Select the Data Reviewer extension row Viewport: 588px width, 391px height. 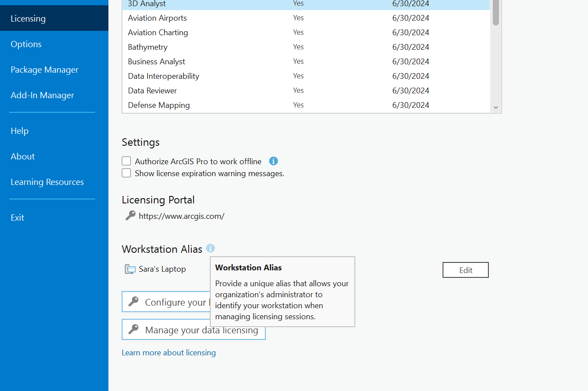pyautogui.click(x=306, y=91)
